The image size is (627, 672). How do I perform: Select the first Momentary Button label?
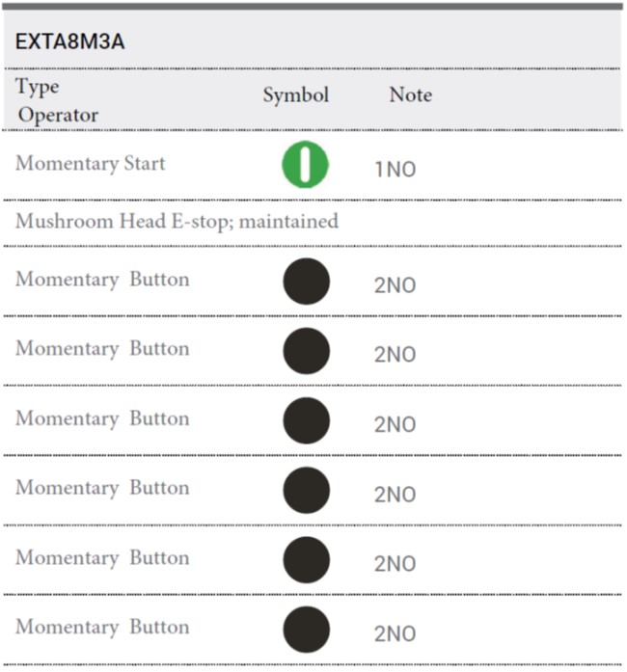[x=102, y=280]
